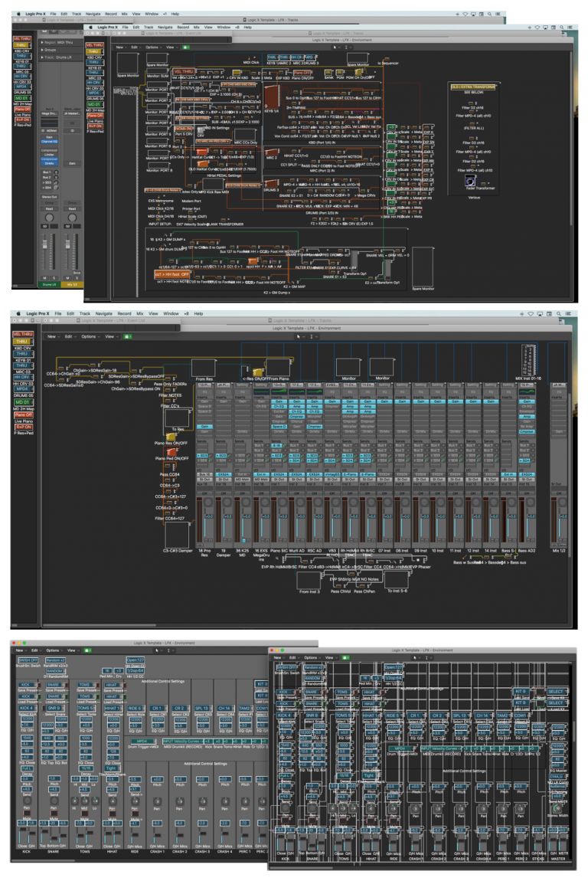The width and height of the screenshot is (588, 881).
Task: Select the OLD / EXTRA TRANSFORMS label object
Action: (x=473, y=87)
